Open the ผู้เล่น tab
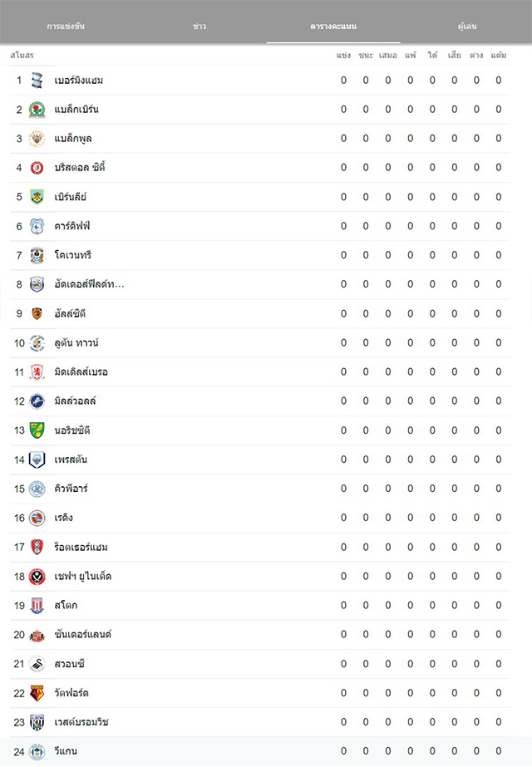The width and height of the screenshot is (532, 767). pyautogui.click(x=467, y=26)
